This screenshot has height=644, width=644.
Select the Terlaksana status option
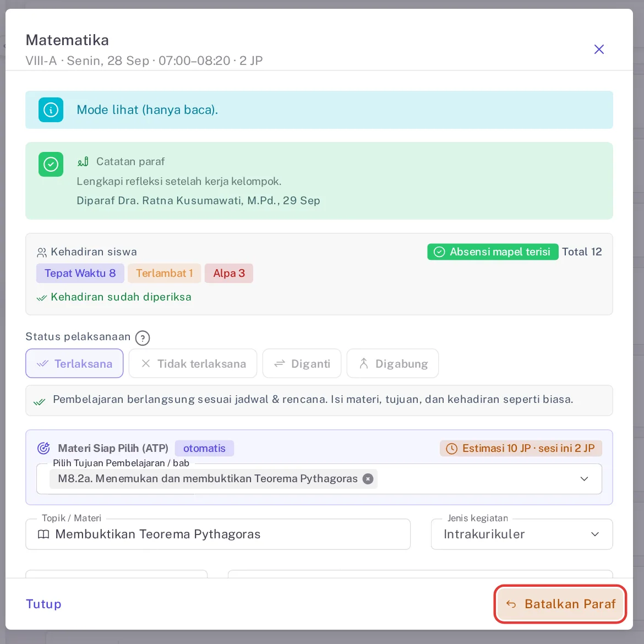[x=74, y=363]
